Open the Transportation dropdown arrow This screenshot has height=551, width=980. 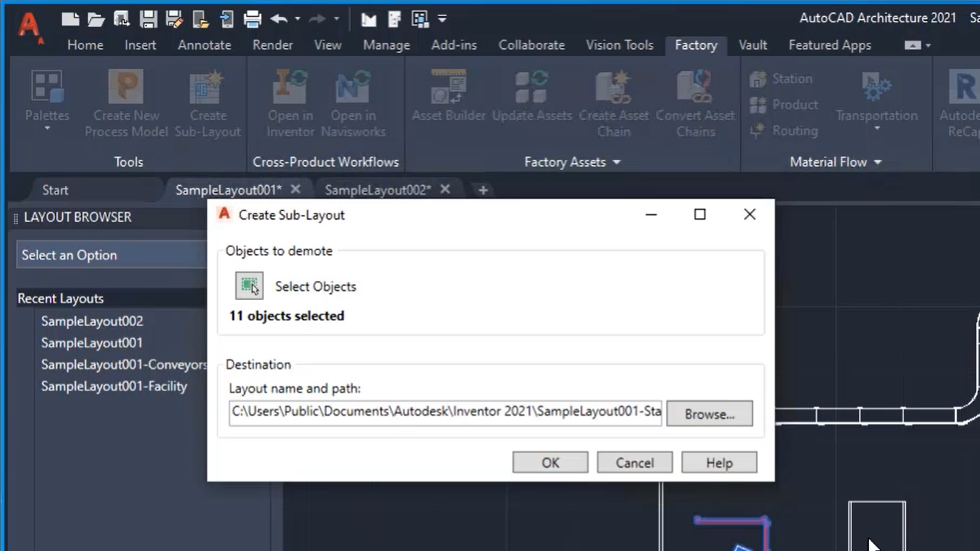pos(877,129)
